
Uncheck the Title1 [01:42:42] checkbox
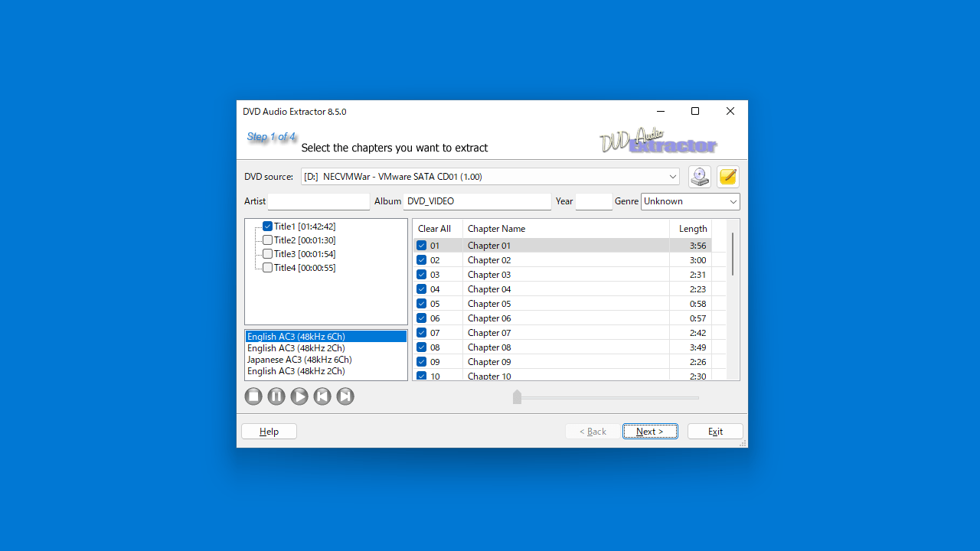267,227
